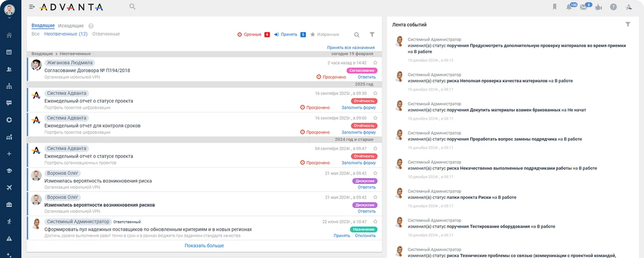Open the running person sidebar icon
Viewport: 644px width, 258px height.
click(x=9, y=221)
